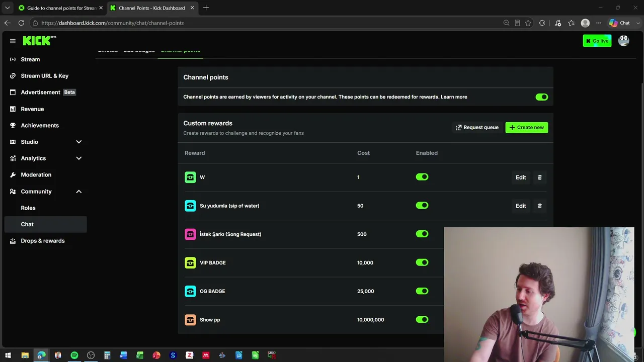The height and width of the screenshot is (362, 644).
Task: Open the browser profile account icon
Action: coord(585,23)
